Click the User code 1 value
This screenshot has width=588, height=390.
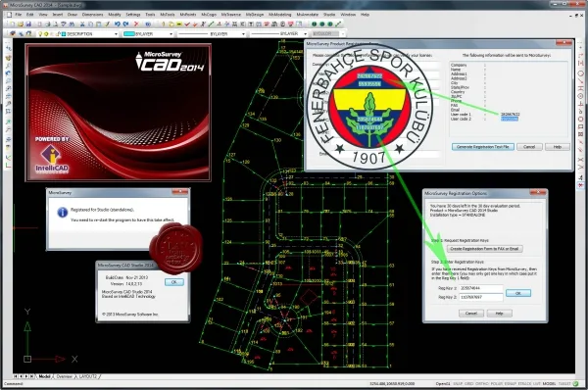pos(510,114)
